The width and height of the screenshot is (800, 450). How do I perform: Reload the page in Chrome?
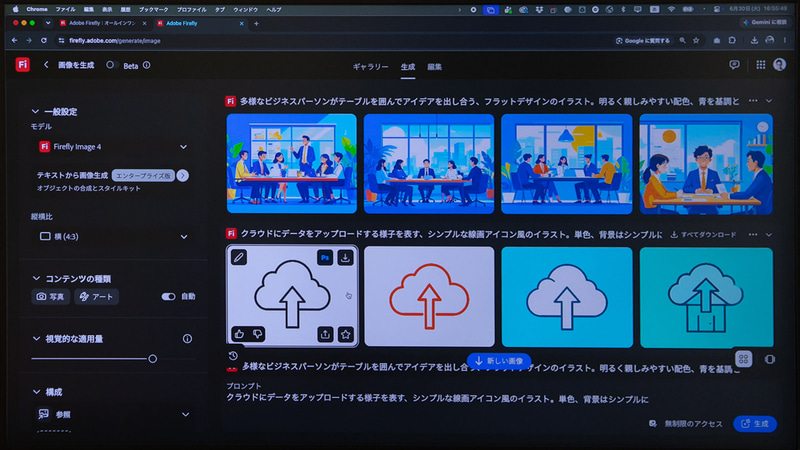coord(44,40)
